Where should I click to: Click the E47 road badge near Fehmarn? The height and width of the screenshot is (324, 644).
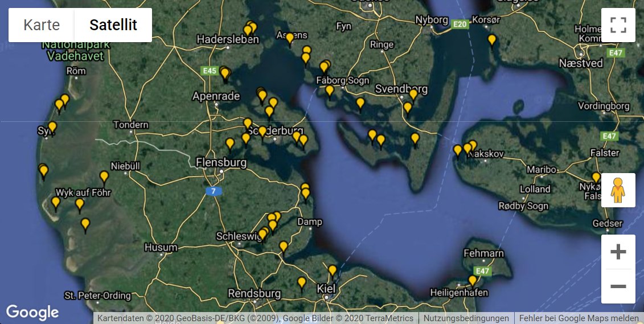click(x=482, y=271)
